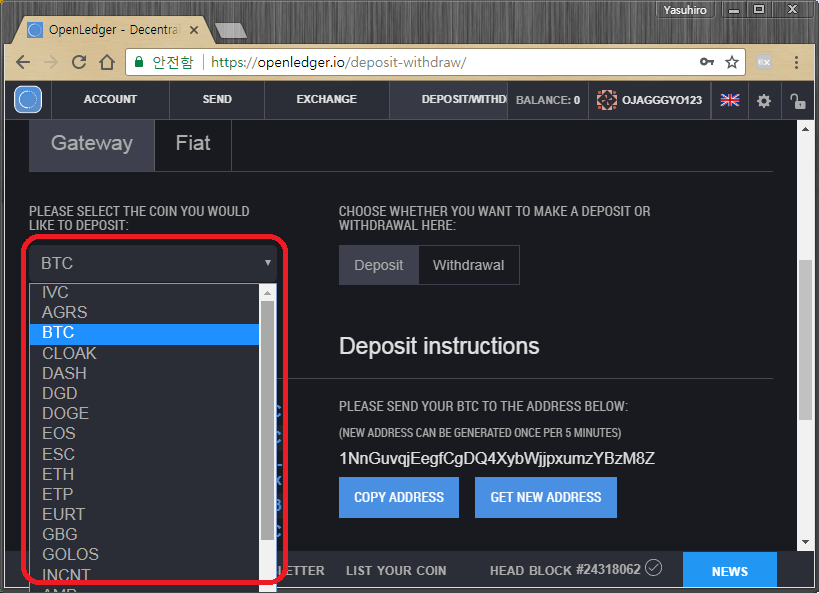The width and height of the screenshot is (819, 593).
Task: Close the OpenLedger browser tab
Action: [194, 30]
